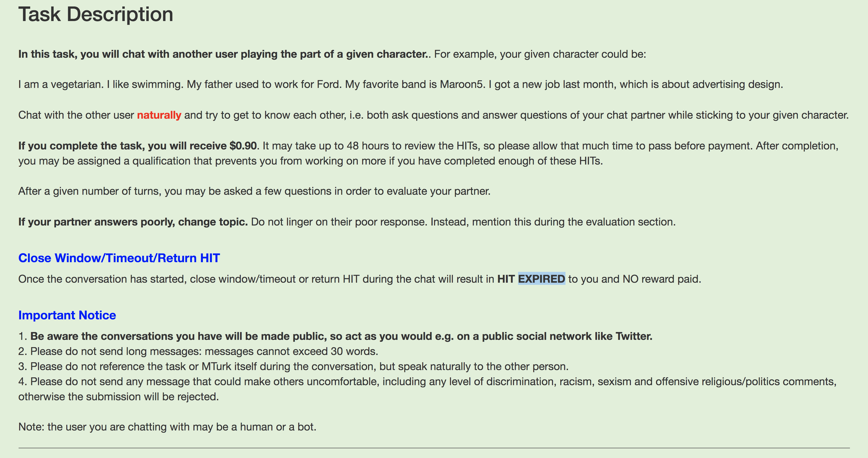Click the bold 'change topic' sentence

point(133,222)
